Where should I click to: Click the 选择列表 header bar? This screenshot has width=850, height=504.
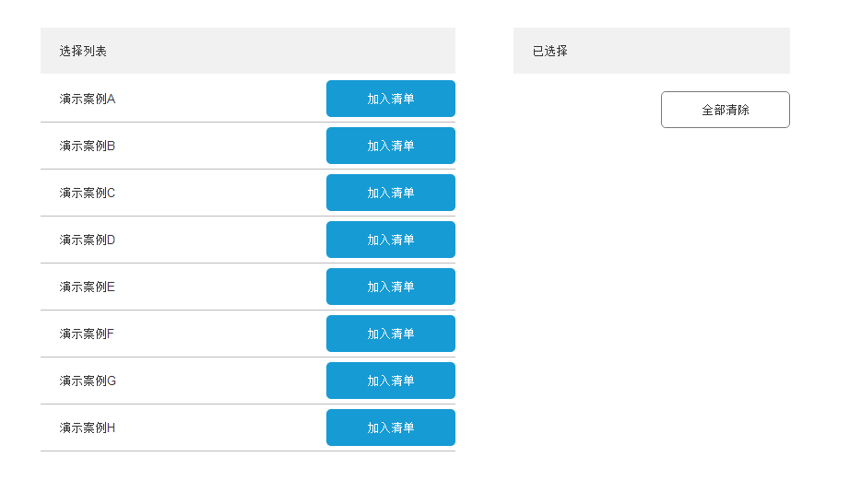click(247, 51)
